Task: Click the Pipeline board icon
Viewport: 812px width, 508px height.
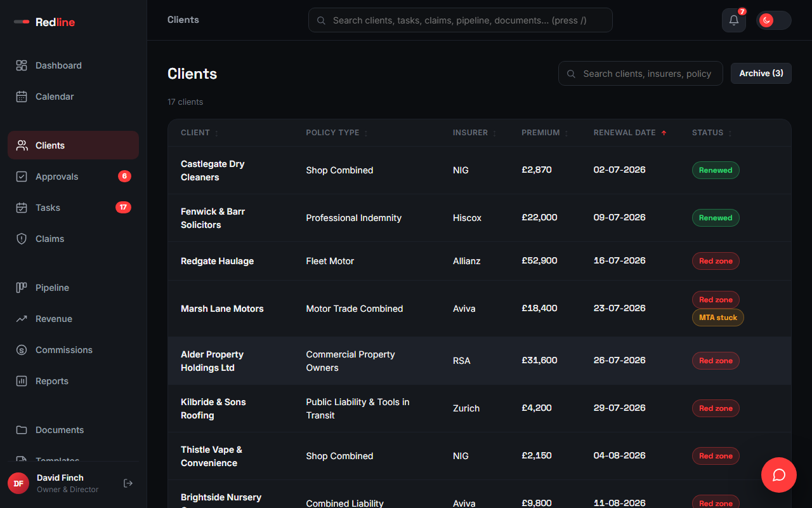Action: [x=22, y=288]
